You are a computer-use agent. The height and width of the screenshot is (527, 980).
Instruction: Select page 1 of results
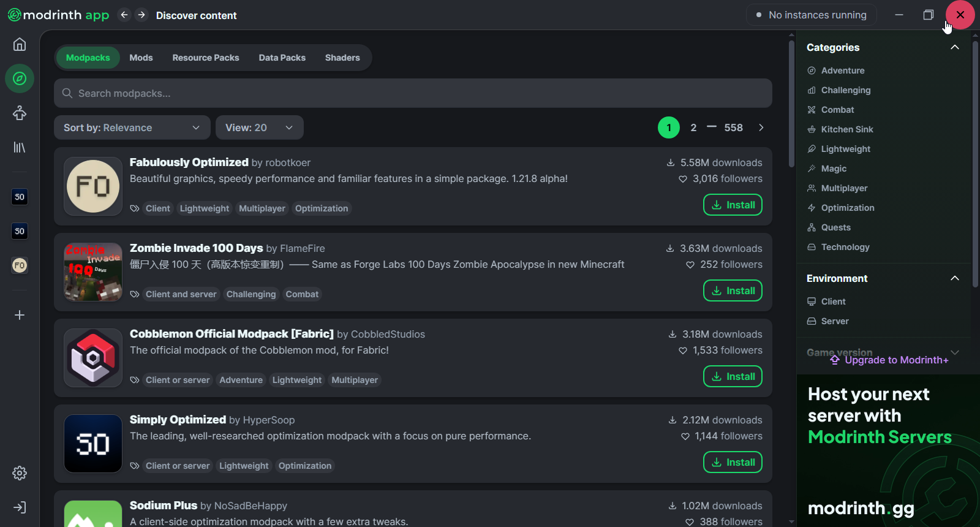pyautogui.click(x=669, y=127)
